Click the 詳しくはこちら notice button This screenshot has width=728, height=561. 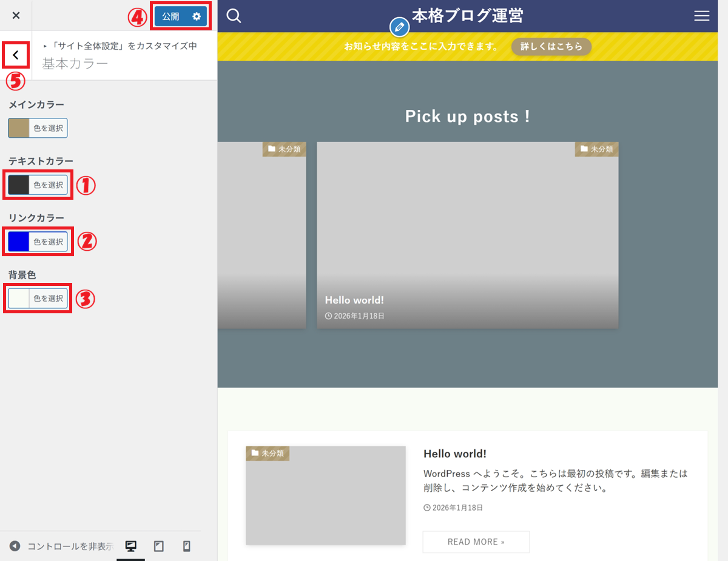point(551,47)
